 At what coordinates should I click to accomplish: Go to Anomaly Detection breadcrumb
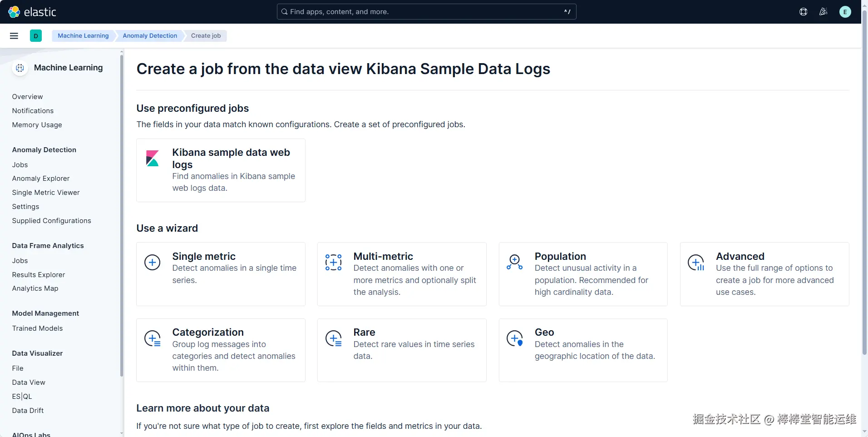click(150, 36)
